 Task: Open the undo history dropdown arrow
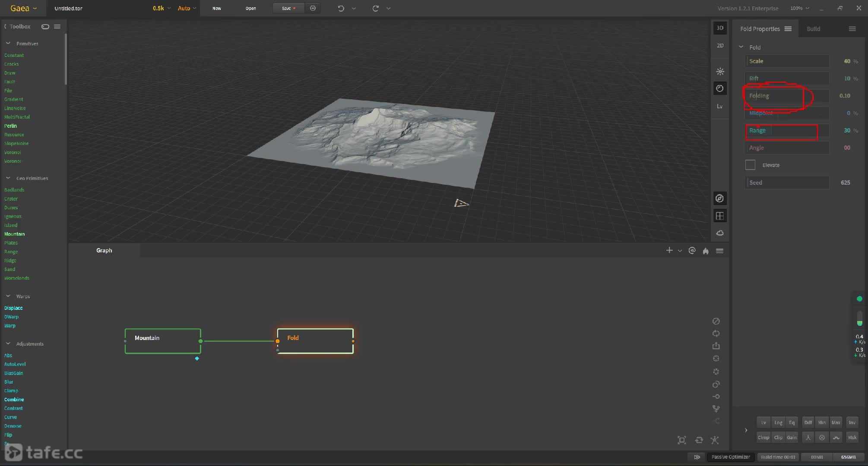[354, 8]
